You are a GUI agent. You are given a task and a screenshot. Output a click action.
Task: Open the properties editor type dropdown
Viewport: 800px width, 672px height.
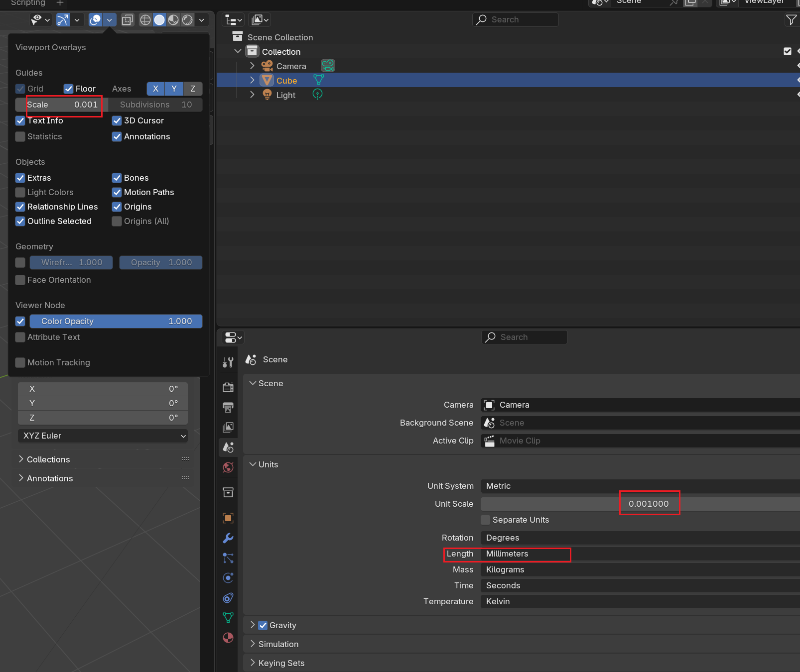(x=233, y=337)
